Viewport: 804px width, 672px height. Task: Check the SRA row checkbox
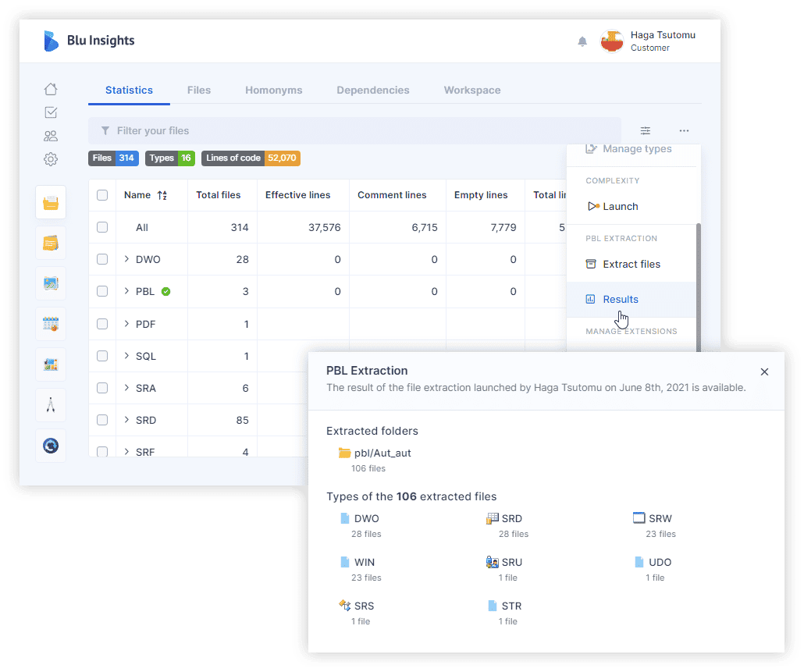[x=102, y=388]
